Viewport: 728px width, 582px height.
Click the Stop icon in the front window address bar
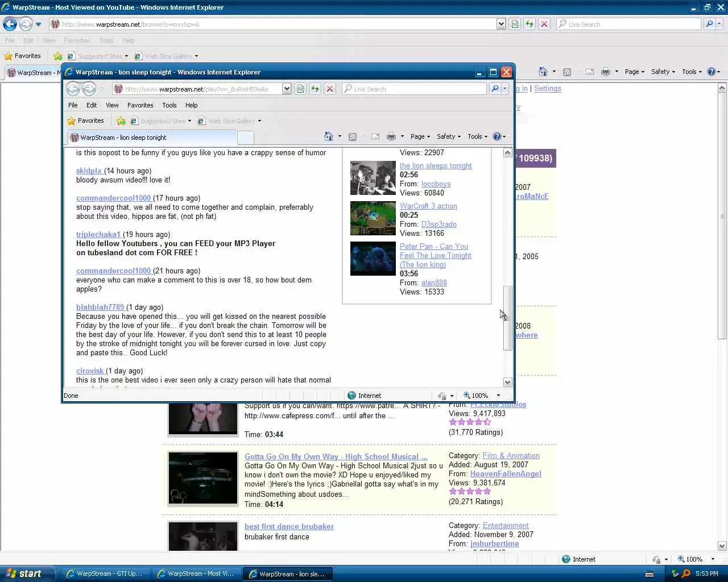pos(330,89)
